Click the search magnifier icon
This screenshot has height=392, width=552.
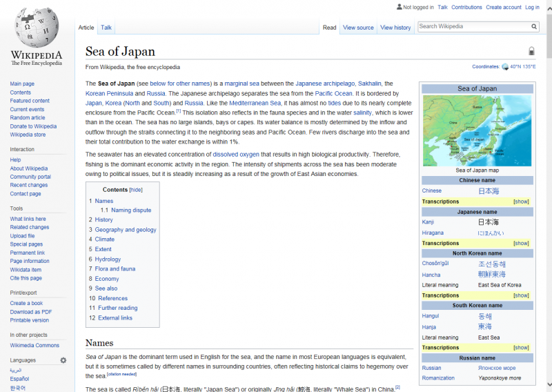(x=534, y=26)
